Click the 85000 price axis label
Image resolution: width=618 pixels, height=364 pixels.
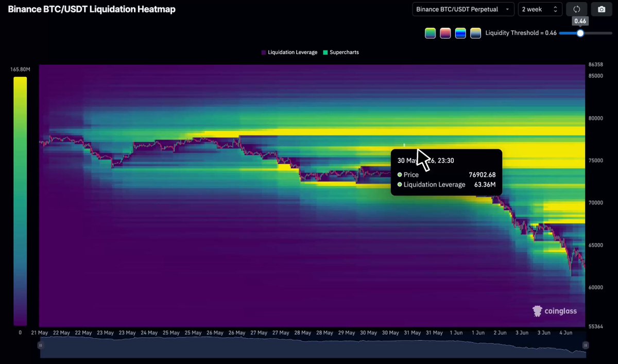pos(595,76)
